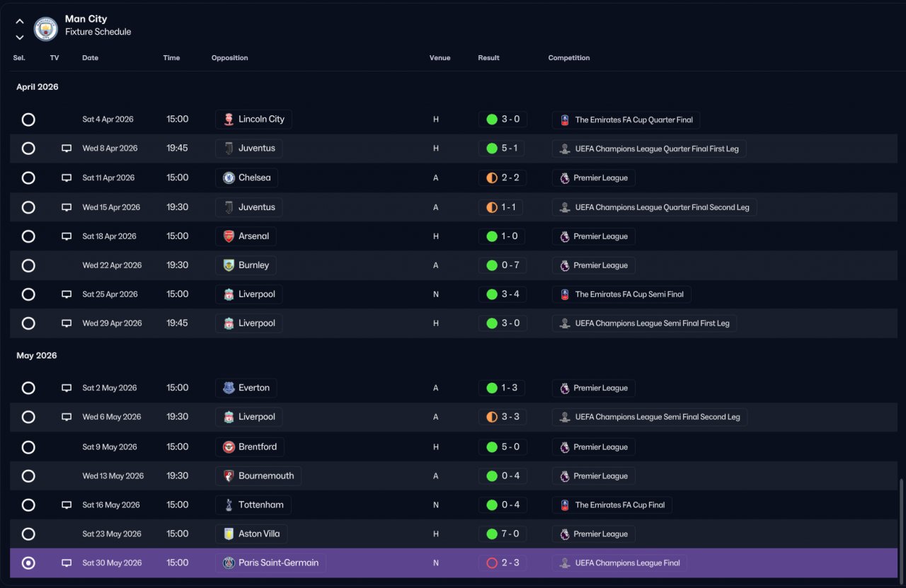Sort by the Competition column header
This screenshot has height=588, width=906.
point(569,58)
